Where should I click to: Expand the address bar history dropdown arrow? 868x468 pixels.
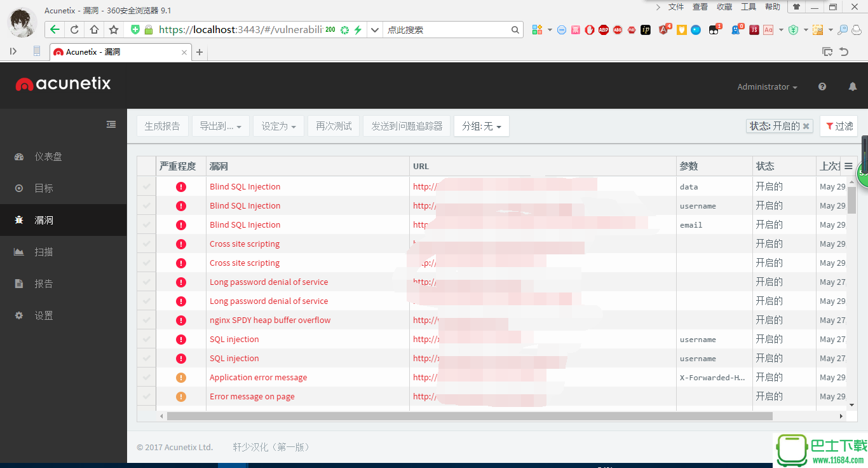point(375,30)
